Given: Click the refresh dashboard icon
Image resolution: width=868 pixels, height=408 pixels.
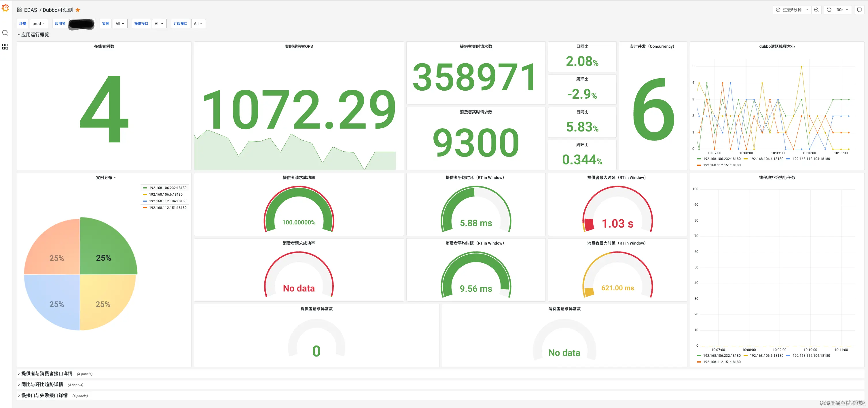Looking at the screenshot, I should point(829,10).
